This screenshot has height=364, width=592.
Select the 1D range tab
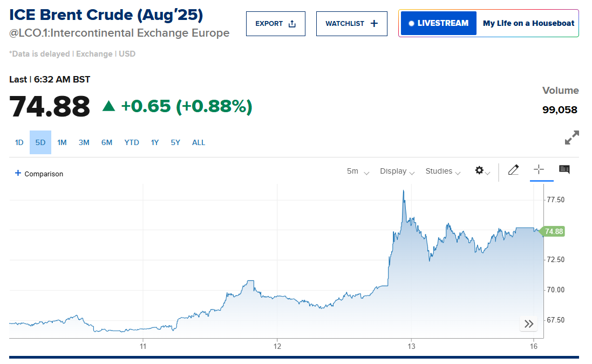point(19,142)
